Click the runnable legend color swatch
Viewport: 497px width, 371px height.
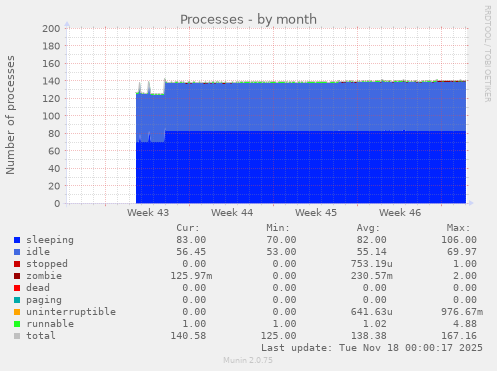[x=17, y=324]
